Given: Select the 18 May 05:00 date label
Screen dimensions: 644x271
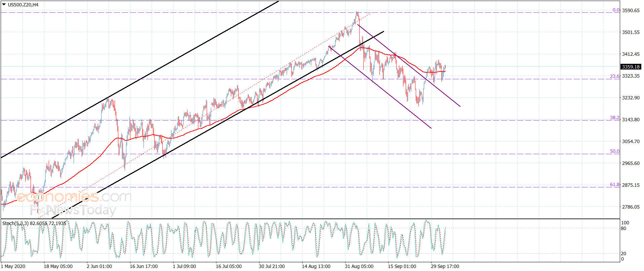Looking at the screenshot, I should (58, 266).
